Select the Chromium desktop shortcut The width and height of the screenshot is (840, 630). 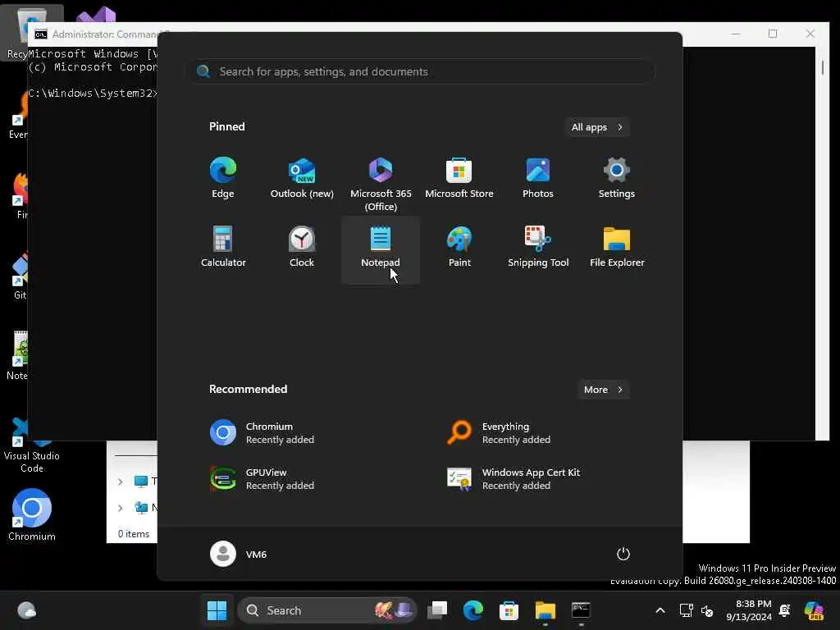(32, 515)
